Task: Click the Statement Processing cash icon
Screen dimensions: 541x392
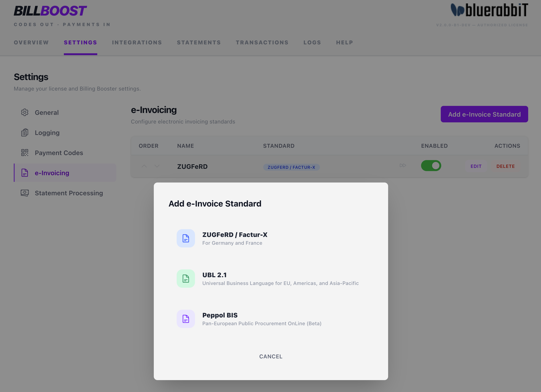Action: pos(24,193)
